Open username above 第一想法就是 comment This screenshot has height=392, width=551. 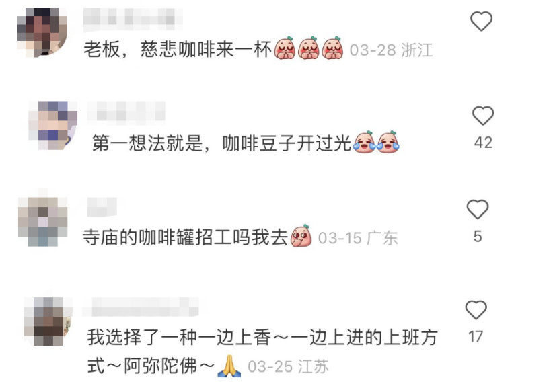pyautogui.click(x=126, y=112)
